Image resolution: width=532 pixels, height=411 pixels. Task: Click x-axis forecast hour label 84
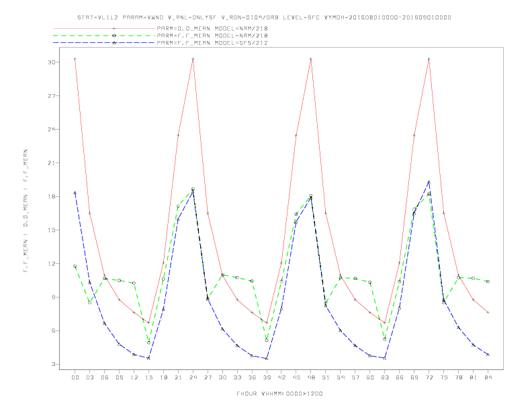488,377
